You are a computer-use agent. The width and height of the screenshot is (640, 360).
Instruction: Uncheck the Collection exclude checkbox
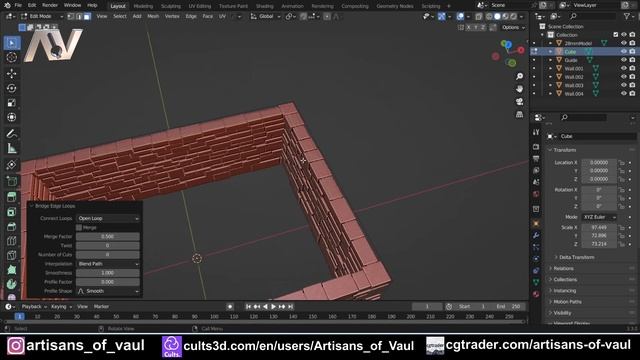[616, 35]
